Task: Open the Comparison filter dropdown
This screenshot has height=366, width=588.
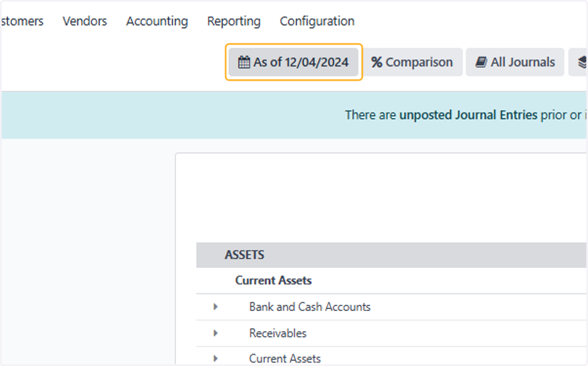Action: coord(412,62)
